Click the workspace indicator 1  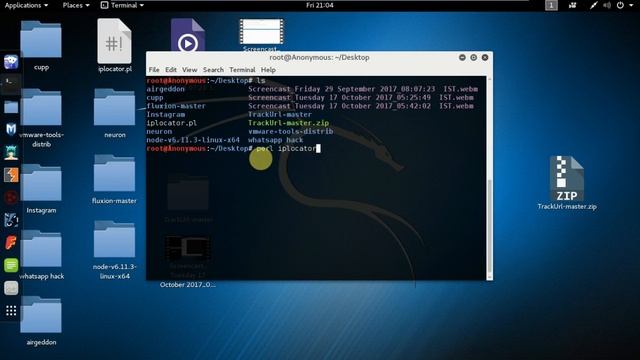(551, 5)
